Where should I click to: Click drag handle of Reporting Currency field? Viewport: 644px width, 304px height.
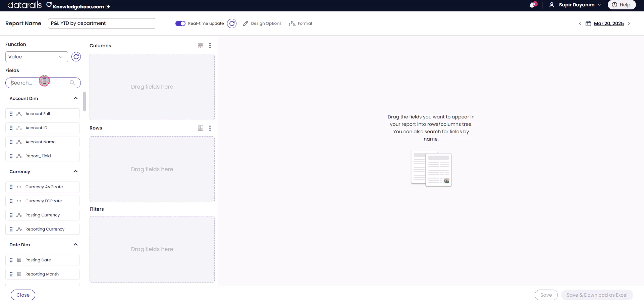click(x=11, y=229)
